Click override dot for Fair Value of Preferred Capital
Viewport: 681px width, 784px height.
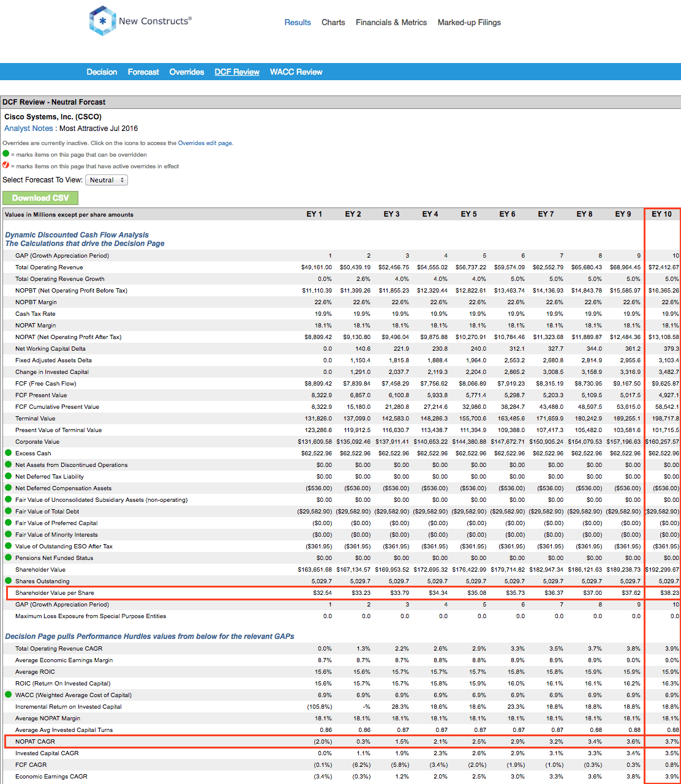(x=8, y=523)
